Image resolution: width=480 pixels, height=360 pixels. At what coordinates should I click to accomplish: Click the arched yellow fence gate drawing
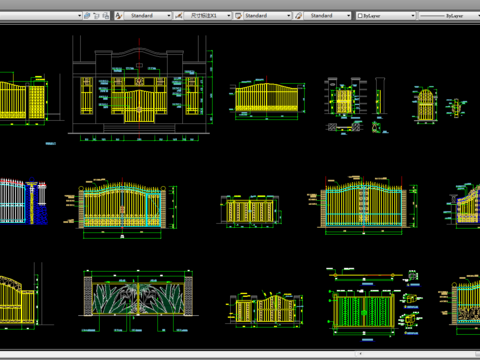267,98
